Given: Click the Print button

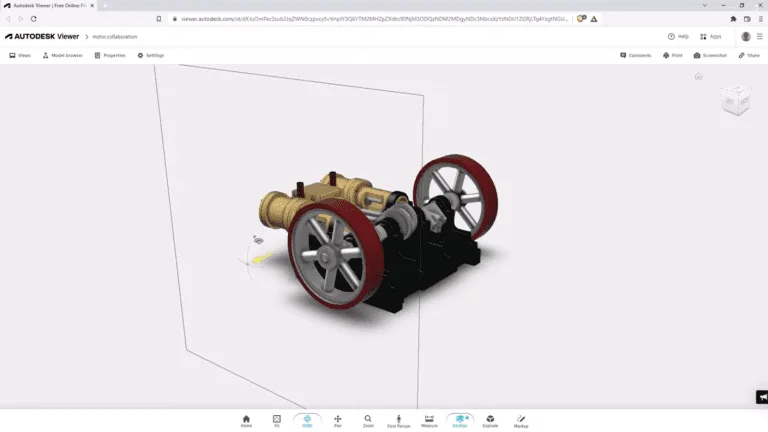Looking at the screenshot, I should [672, 55].
